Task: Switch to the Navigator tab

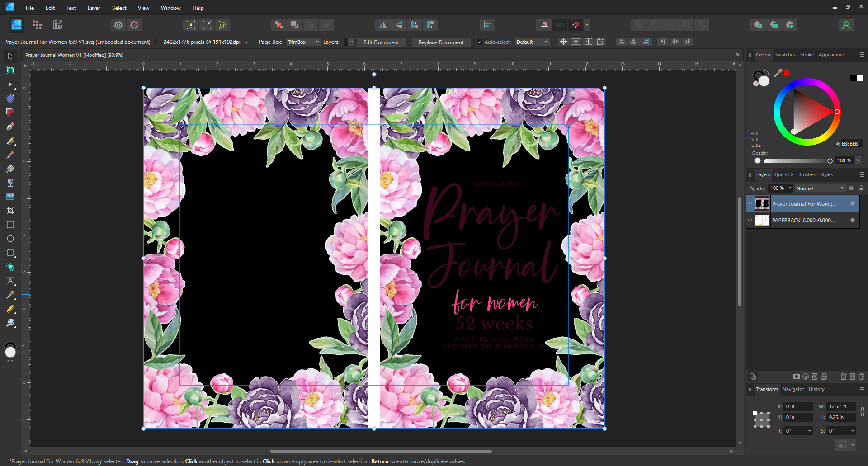Action: tap(793, 389)
